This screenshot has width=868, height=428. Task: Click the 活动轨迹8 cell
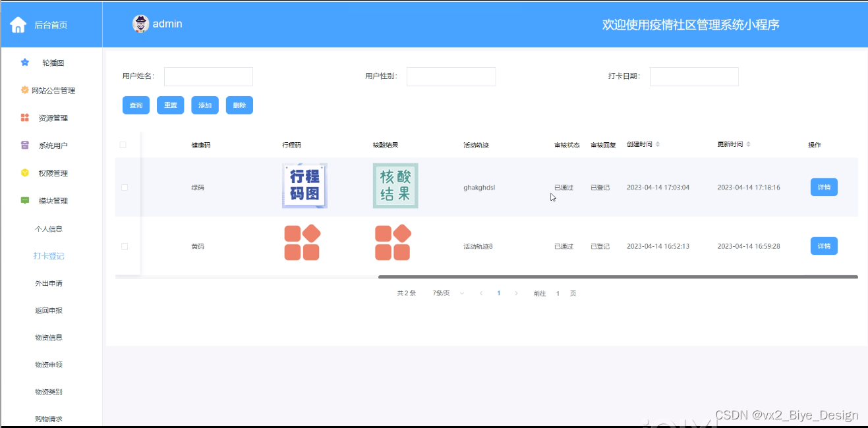[x=478, y=246]
